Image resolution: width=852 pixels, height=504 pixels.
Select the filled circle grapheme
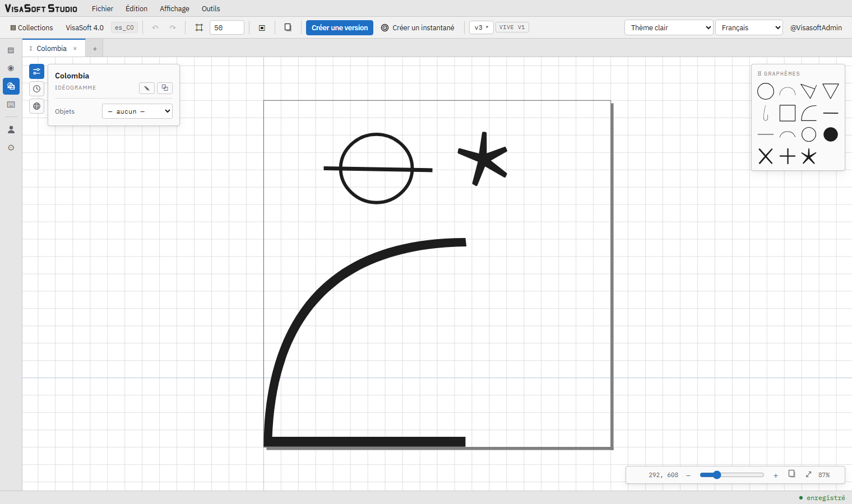pos(831,134)
